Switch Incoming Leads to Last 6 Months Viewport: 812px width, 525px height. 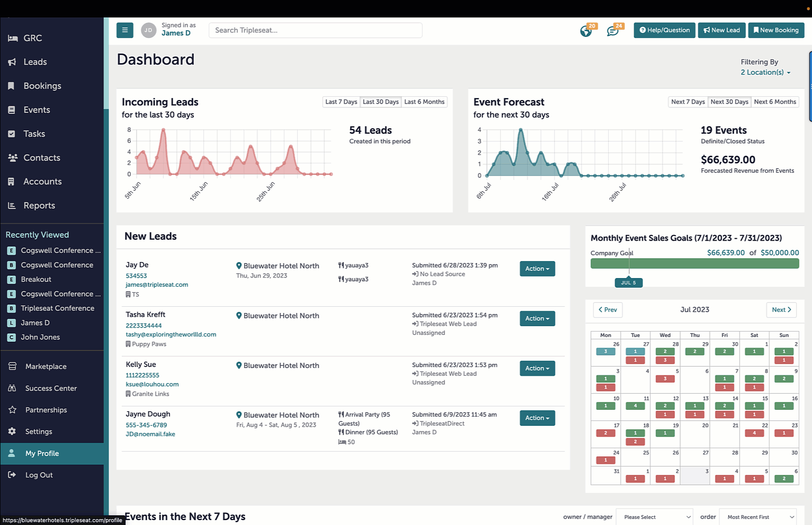(424, 102)
